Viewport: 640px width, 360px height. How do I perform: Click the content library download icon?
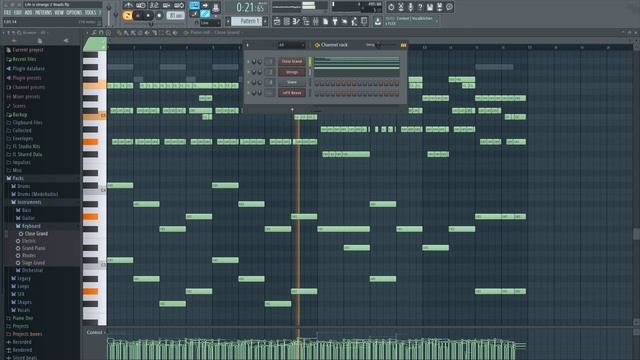(378, 21)
